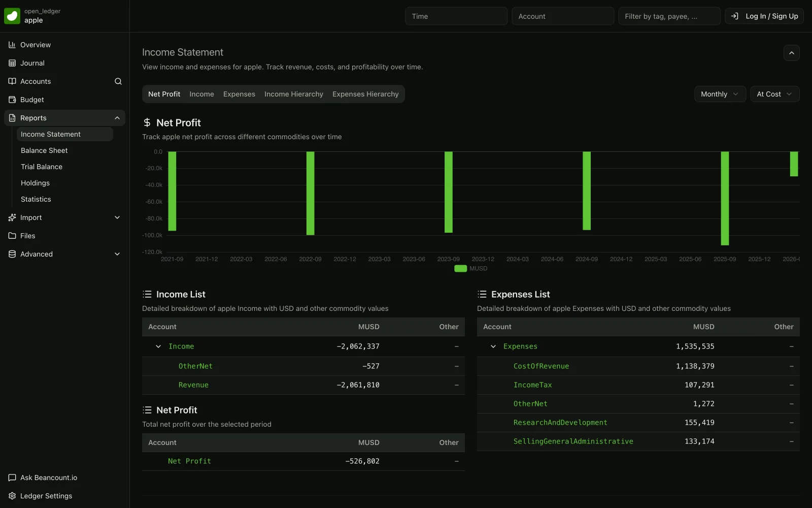Click the apple ledger name in header
The height and width of the screenshot is (508, 812).
(x=33, y=20)
